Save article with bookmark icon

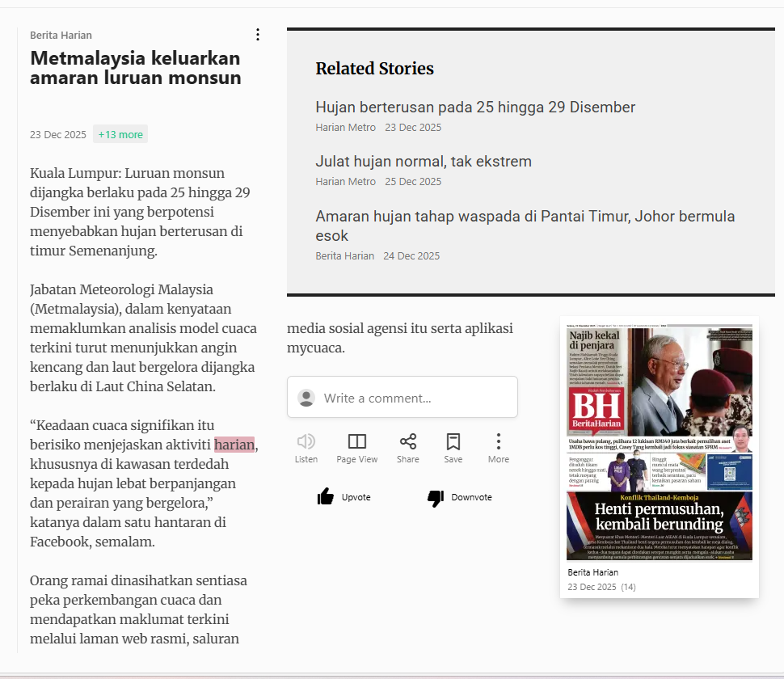point(453,441)
